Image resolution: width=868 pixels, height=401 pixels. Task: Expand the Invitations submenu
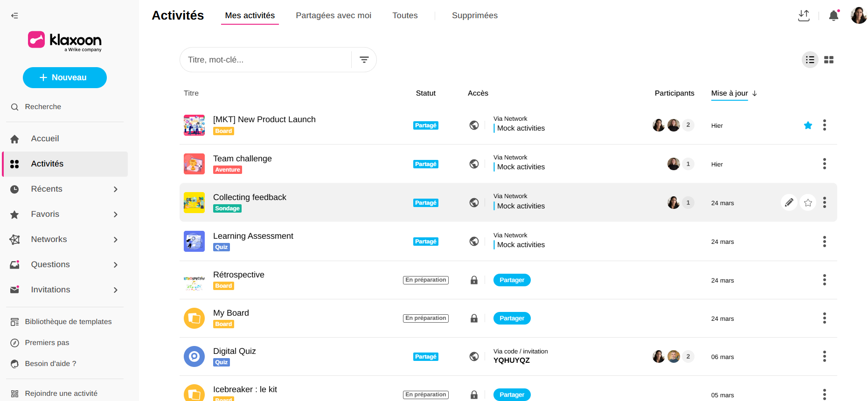coord(115,290)
